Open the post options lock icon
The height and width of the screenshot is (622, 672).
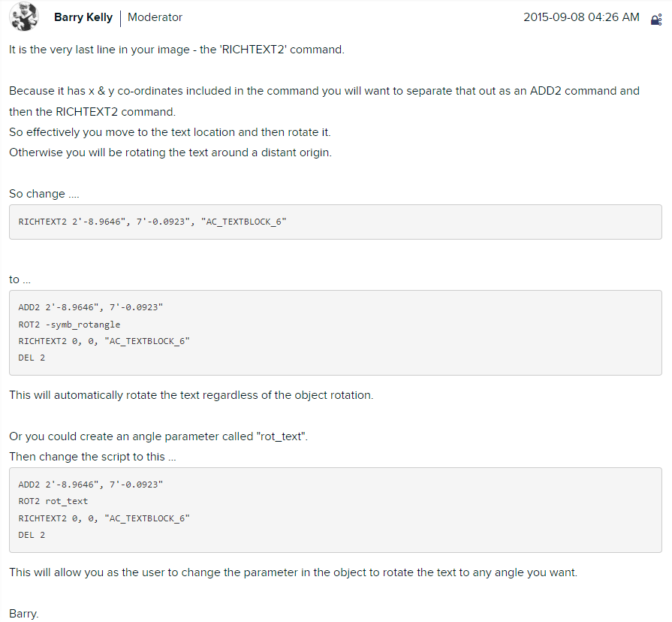pos(656,19)
